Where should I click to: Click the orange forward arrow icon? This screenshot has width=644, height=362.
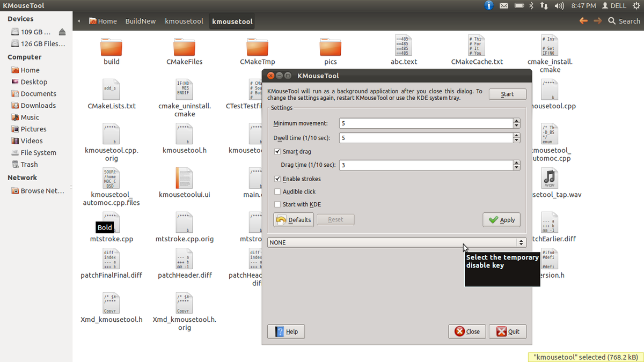coord(598,21)
